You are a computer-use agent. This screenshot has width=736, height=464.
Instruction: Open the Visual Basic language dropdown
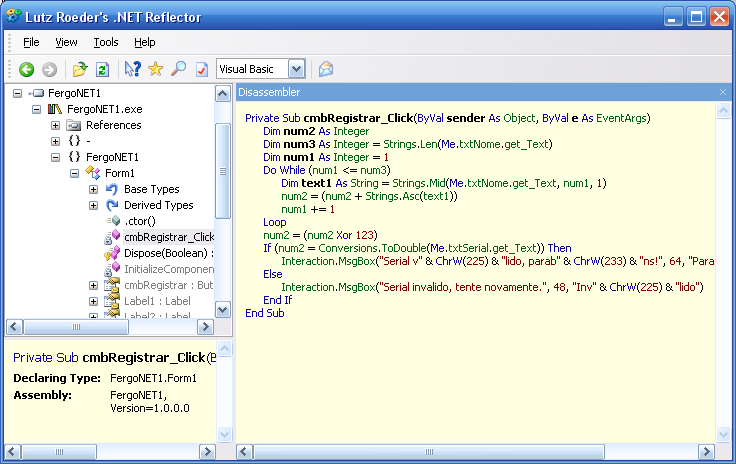pos(296,69)
